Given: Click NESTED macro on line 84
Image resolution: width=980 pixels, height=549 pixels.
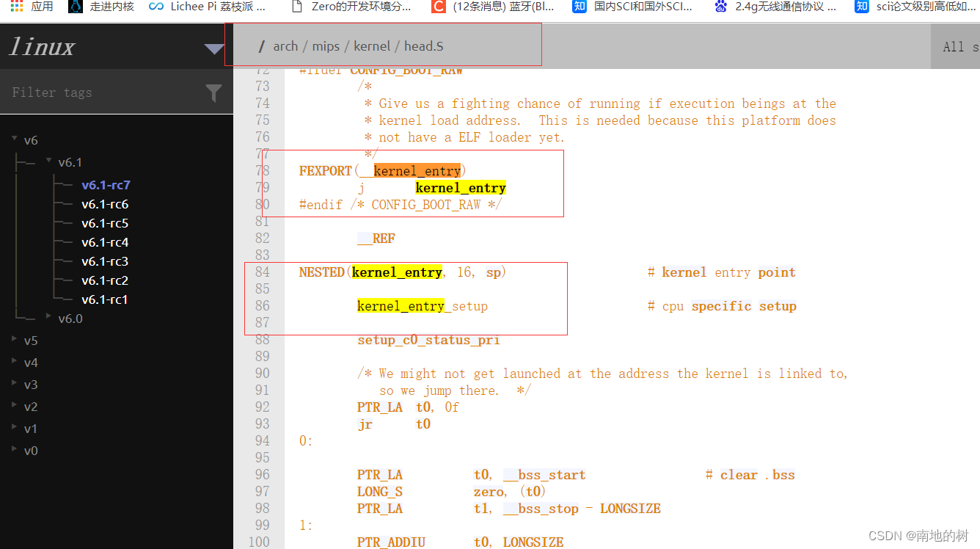Looking at the screenshot, I should pyautogui.click(x=321, y=272).
